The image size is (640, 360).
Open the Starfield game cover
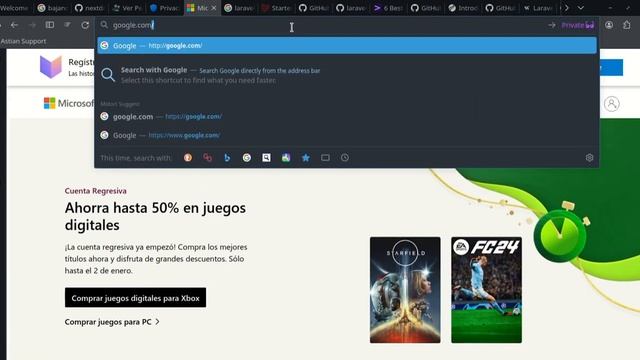click(405, 290)
